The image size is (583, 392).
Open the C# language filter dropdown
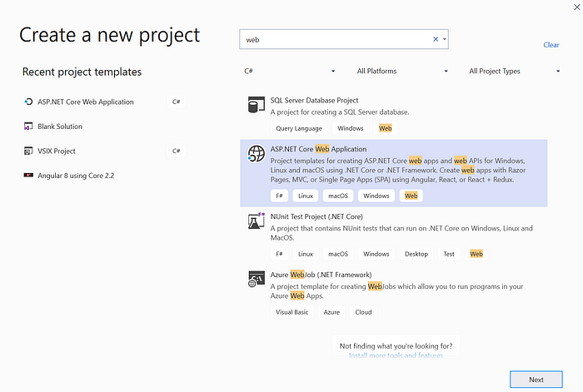click(290, 71)
